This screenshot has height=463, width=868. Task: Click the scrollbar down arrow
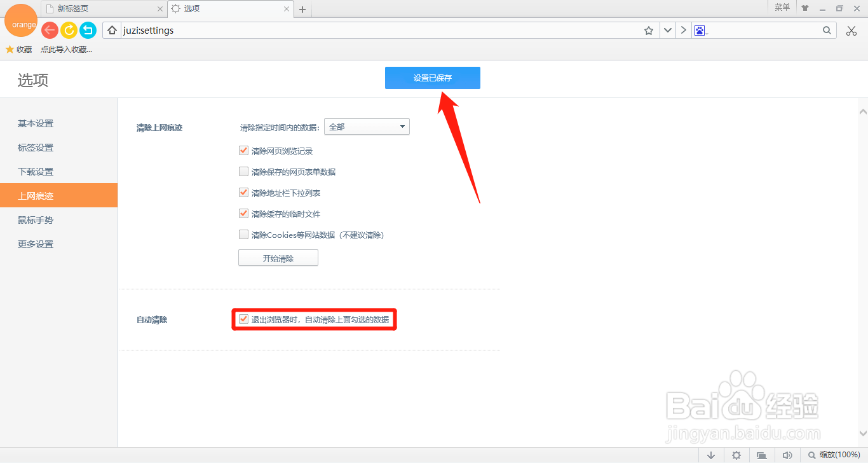(862, 434)
